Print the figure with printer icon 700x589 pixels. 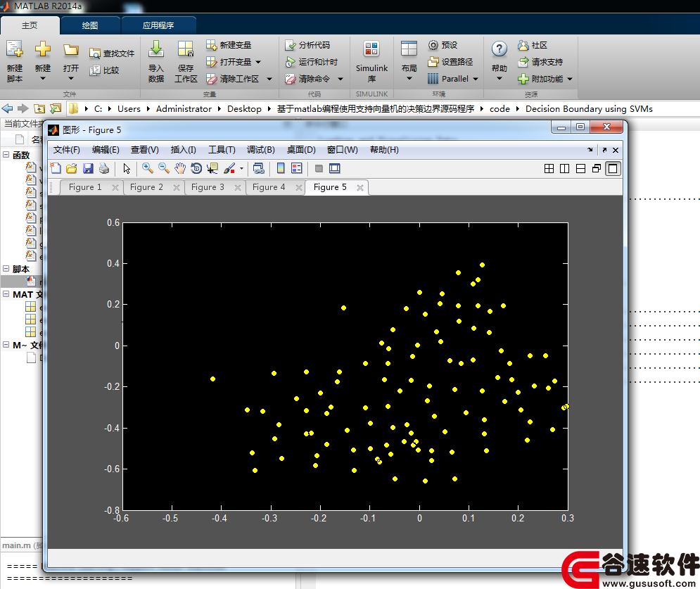[104, 168]
